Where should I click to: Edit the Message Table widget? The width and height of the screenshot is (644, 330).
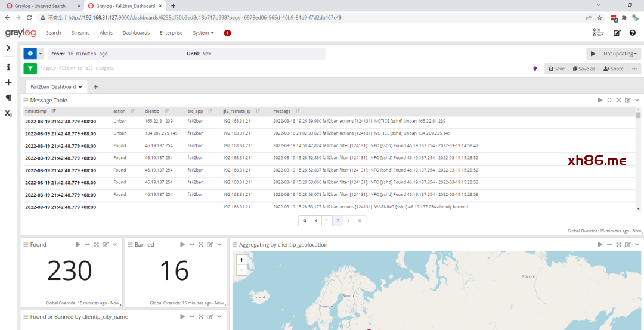(627, 101)
